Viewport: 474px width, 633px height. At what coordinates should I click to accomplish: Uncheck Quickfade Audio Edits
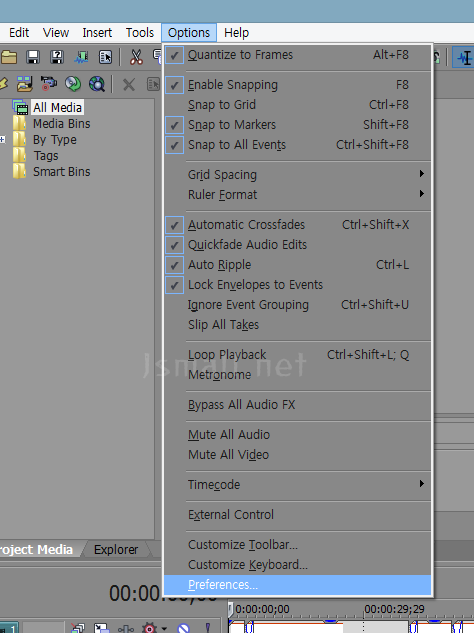pyautogui.click(x=298, y=245)
